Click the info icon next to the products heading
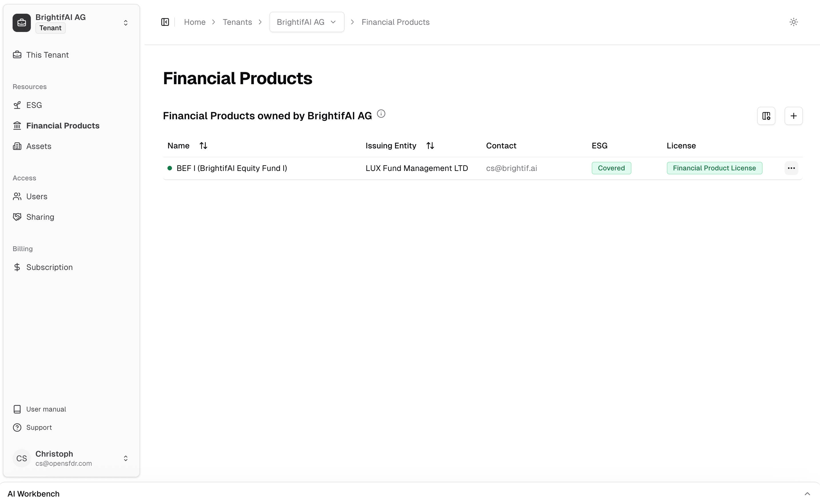 (x=381, y=114)
